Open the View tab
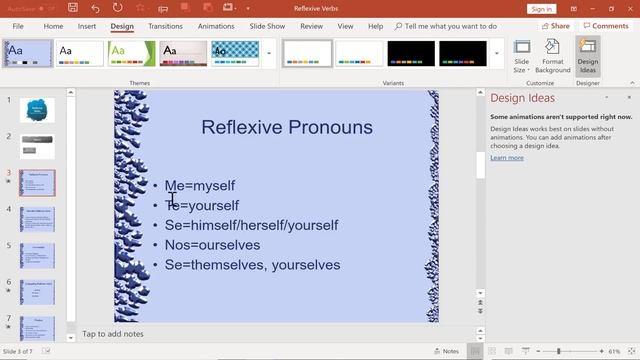 [345, 26]
